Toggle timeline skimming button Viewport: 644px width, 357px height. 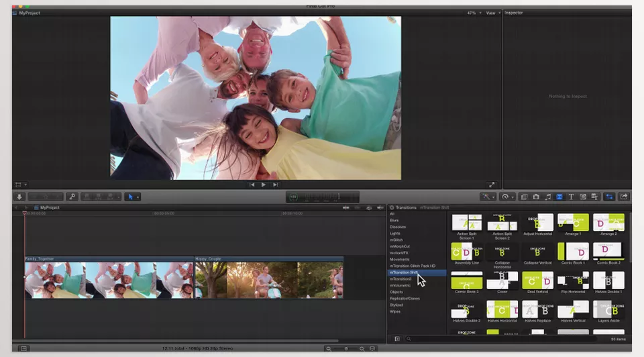point(346,208)
